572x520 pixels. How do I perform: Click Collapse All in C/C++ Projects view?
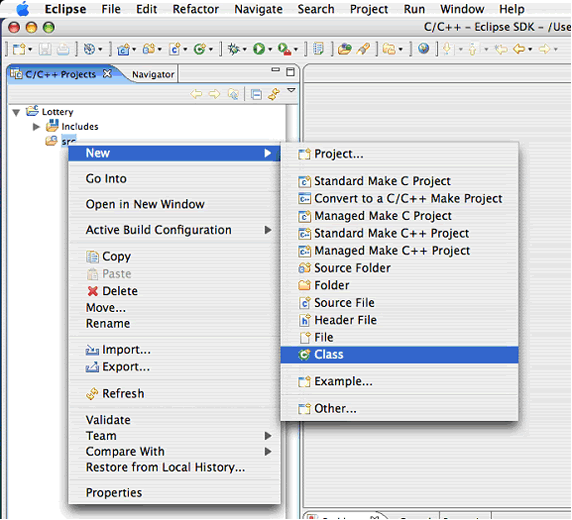pyautogui.click(x=256, y=95)
